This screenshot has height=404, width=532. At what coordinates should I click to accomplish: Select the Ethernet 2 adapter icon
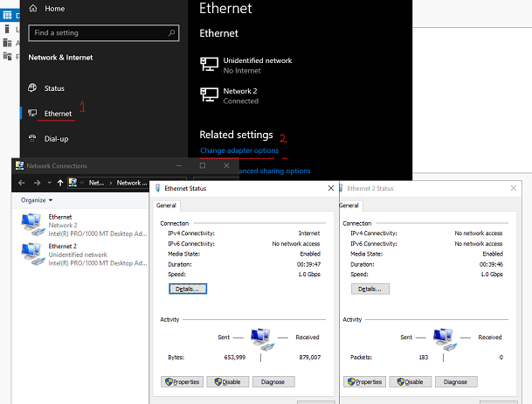tap(32, 254)
